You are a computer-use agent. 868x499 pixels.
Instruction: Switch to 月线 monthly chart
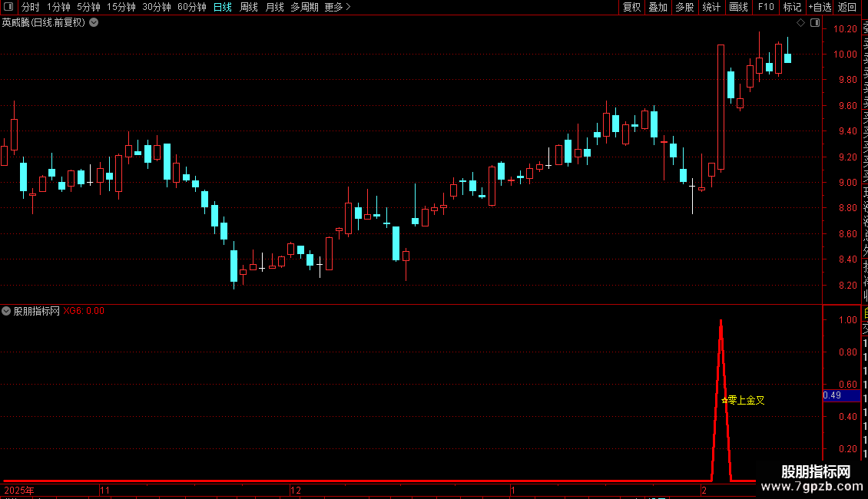point(274,7)
